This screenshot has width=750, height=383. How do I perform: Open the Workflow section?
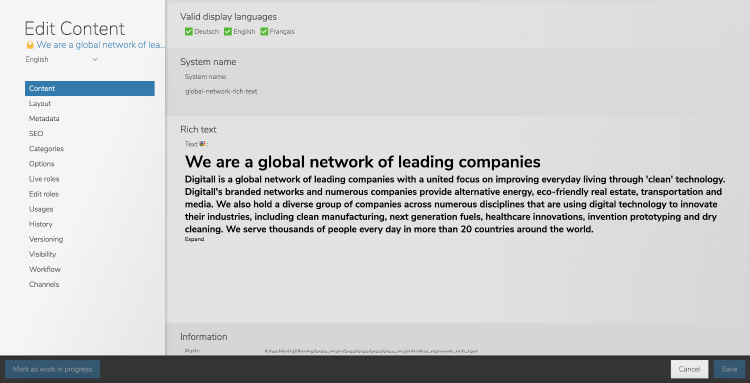click(44, 269)
